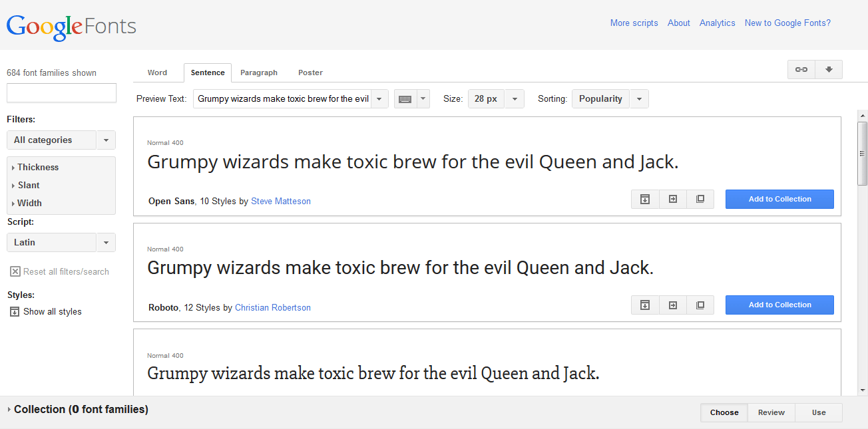Image resolution: width=868 pixels, height=429 pixels.
Task: Open the Popularity sorting dropdown
Action: coord(610,99)
